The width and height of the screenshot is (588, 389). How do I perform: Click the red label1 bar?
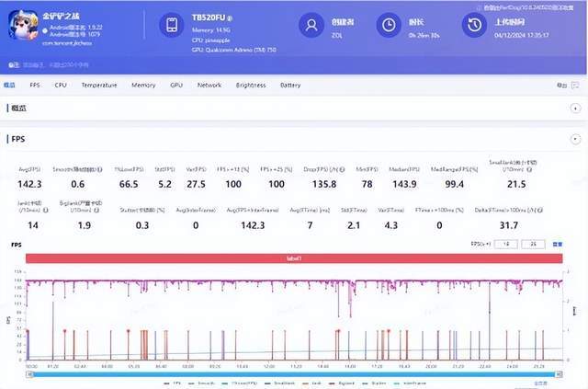(294, 260)
